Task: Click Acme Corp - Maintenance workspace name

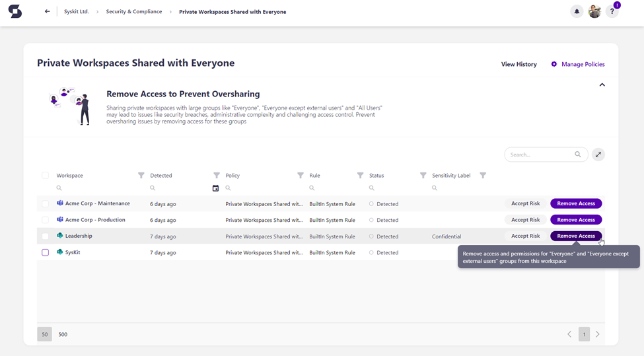Action: point(98,203)
